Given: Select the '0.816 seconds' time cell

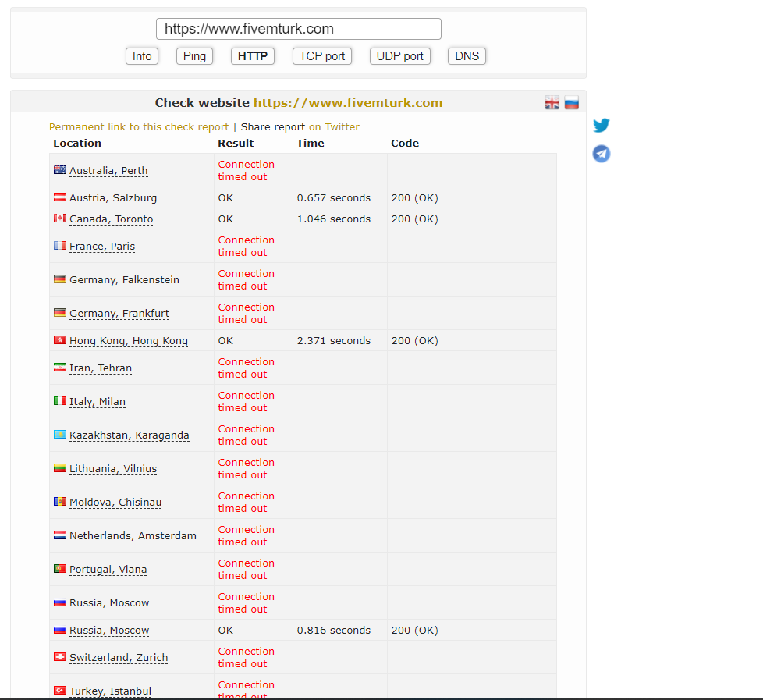Looking at the screenshot, I should tap(334, 631).
